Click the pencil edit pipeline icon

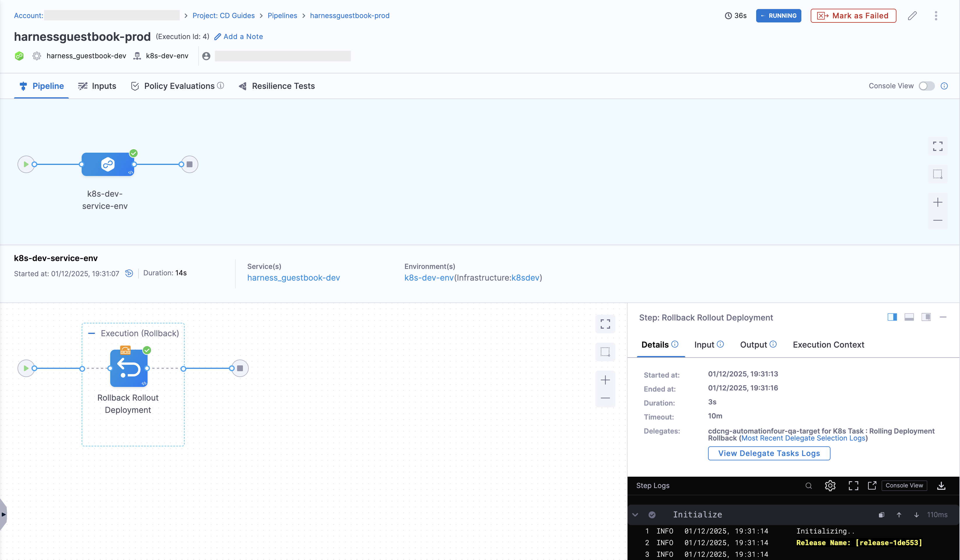tap(912, 16)
